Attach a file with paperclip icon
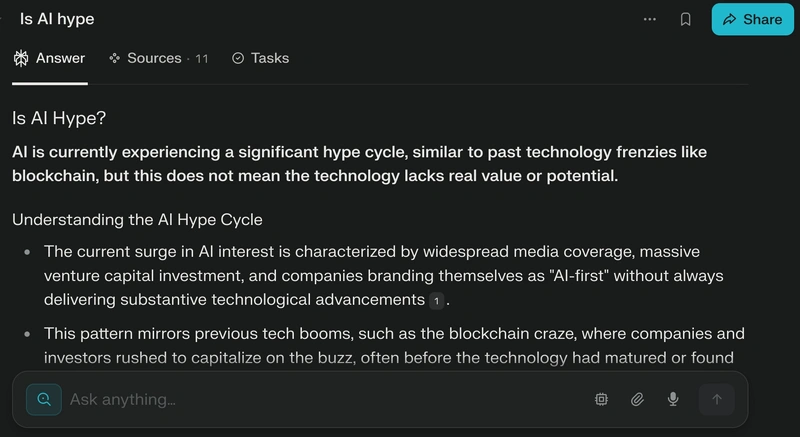Screen dimensions: 800x437 click(x=637, y=399)
